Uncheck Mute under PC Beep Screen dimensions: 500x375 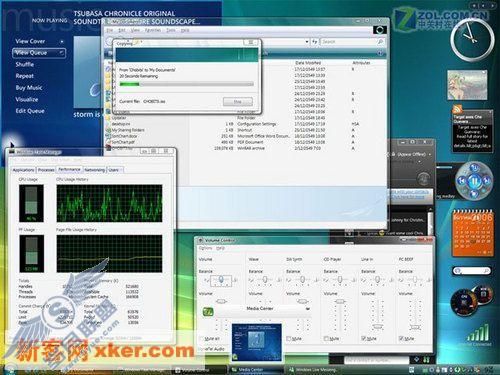click(402, 338)
